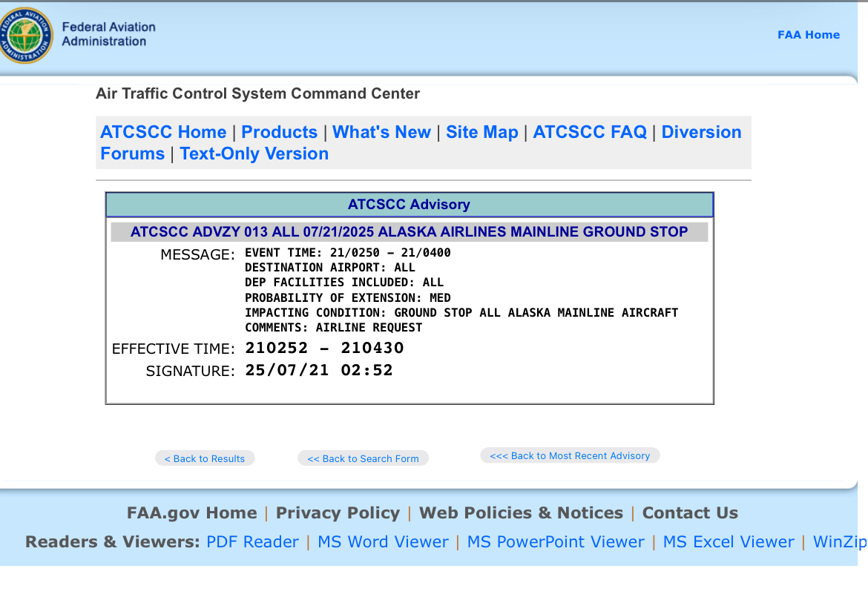Click the EVENT TIME: 21/0250 – 21/0400 line
Screen dimensions: 868x600
348,253
